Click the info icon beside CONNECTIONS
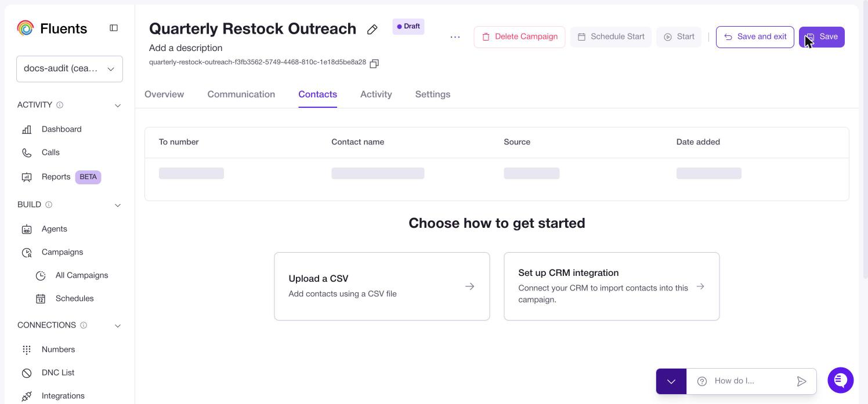 tap(84, 325)
